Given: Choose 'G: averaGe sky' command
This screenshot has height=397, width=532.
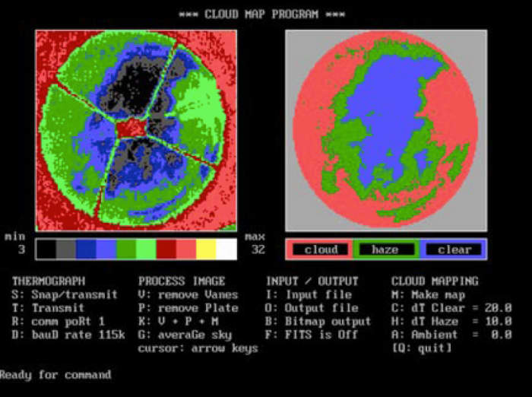Looking at the screenshot, I should pyautogui.click(x=185, y=335).
